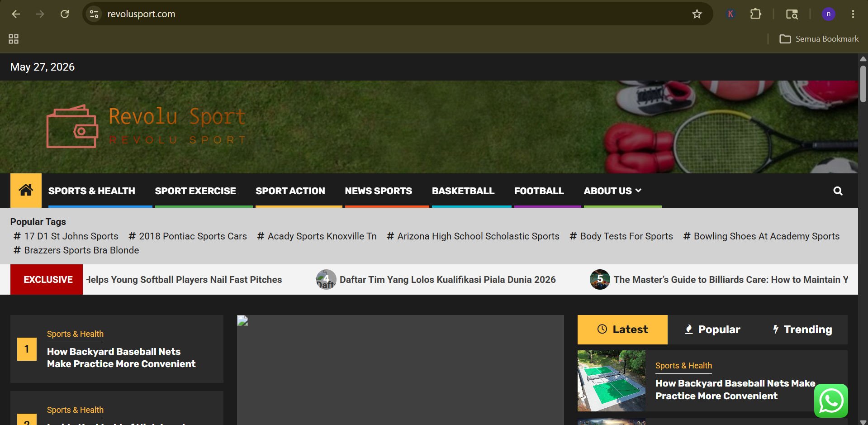Screen dimensions: 868x425
Task: Open the Chrome three-dot menu
Action: coord(853,14)
